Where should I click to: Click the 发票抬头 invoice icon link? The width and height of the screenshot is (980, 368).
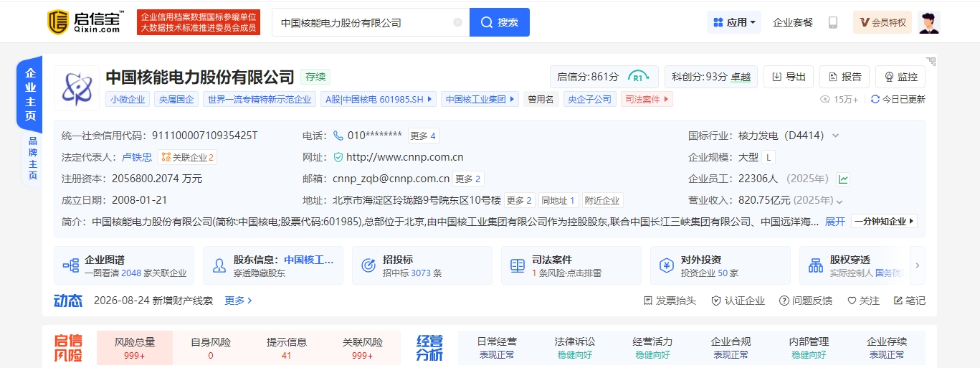tap(670, 301)
